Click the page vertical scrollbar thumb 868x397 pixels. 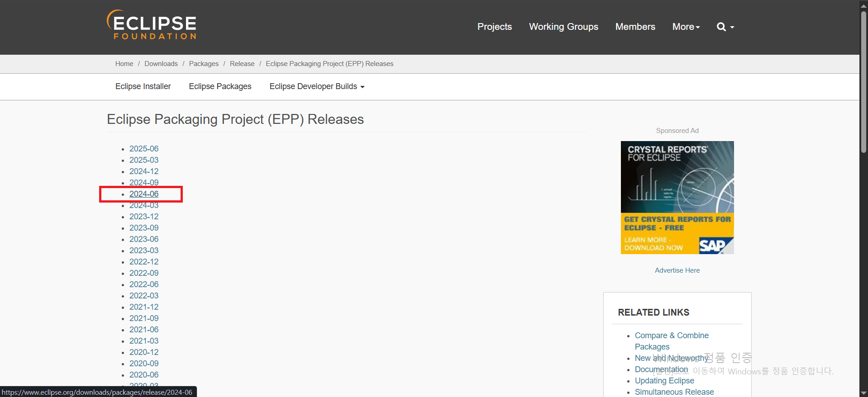tap(864, 81)
